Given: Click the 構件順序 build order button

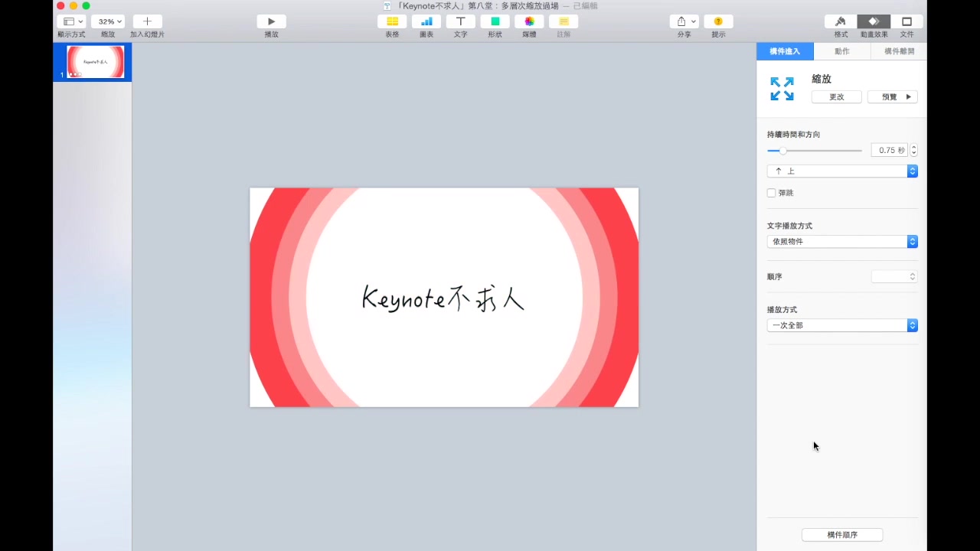Looking at the screenshot, I should pyautogui.click(x=842, y=534).
